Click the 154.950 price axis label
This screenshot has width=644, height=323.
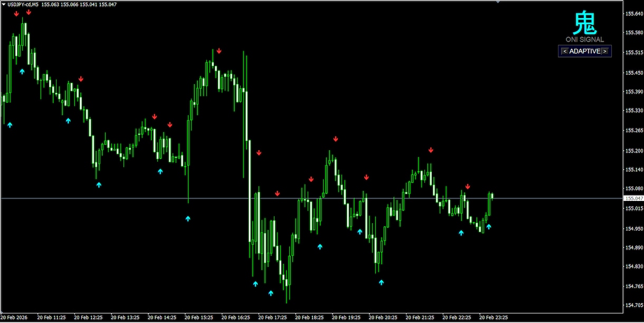633,229
